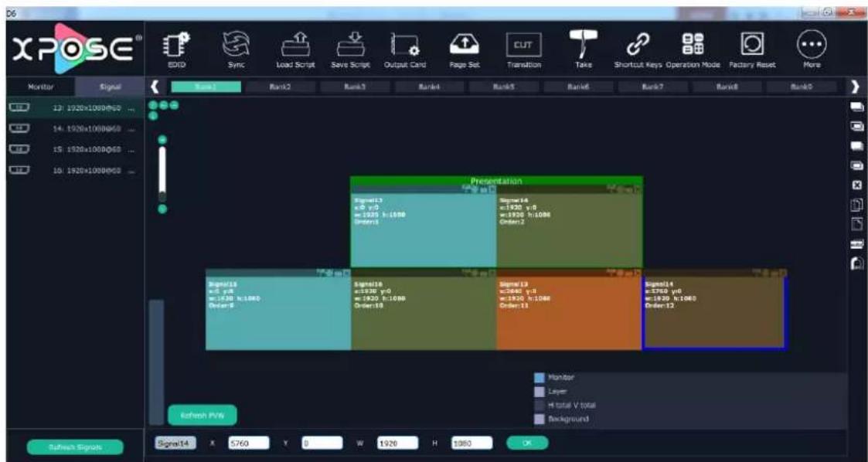Screen dimensions: 868x462
Task: Click the Layer legend color swatch
Action: coord(540,392)
